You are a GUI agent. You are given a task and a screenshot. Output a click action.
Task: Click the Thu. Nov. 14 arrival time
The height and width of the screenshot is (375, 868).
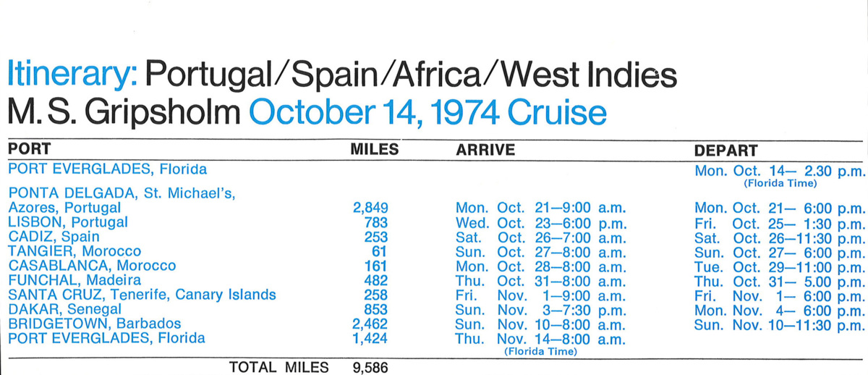point(540,338)
